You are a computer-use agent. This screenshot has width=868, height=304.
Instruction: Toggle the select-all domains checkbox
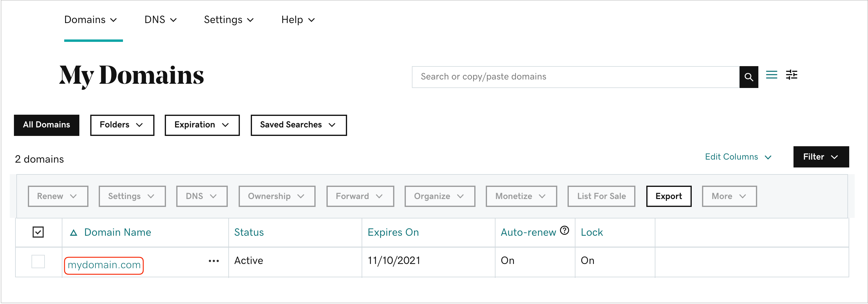tap(38, 232)
